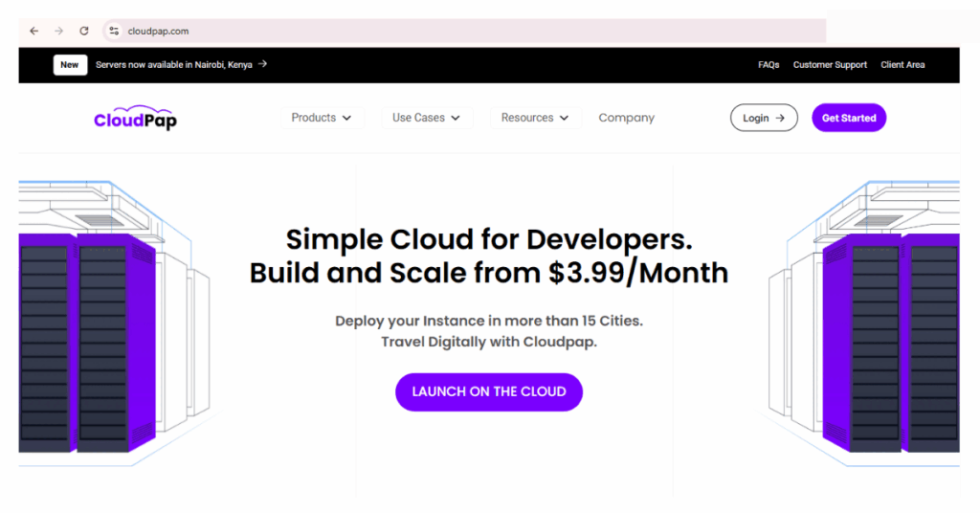Click the text 'Travel Digitally with Cloudpap.'
Viewport: 980px width, 513px height.
coord(489,342)
